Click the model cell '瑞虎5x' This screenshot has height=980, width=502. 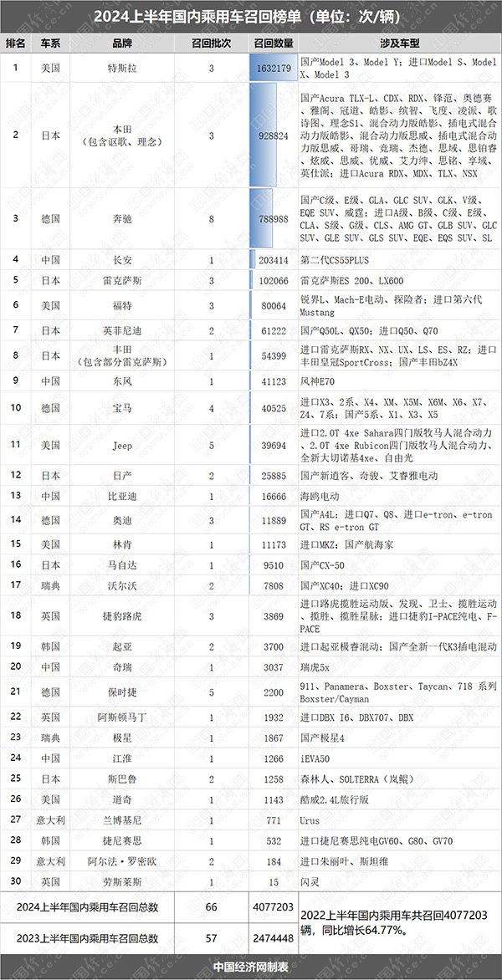[x=315, y=667]
